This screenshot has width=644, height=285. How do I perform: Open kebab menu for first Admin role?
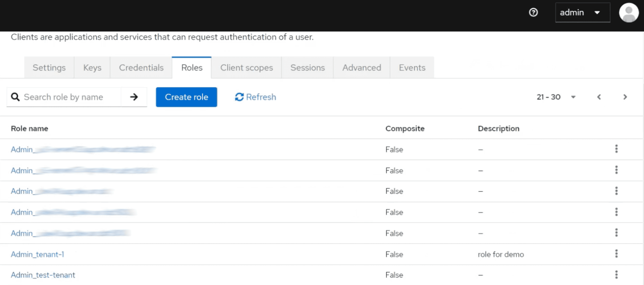(x=616, y=149)
